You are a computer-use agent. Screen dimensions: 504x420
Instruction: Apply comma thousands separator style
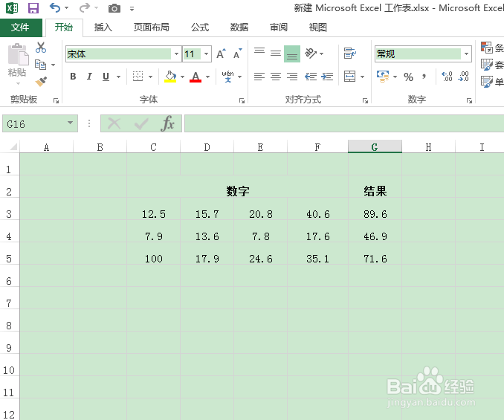[x=424, y=77]
